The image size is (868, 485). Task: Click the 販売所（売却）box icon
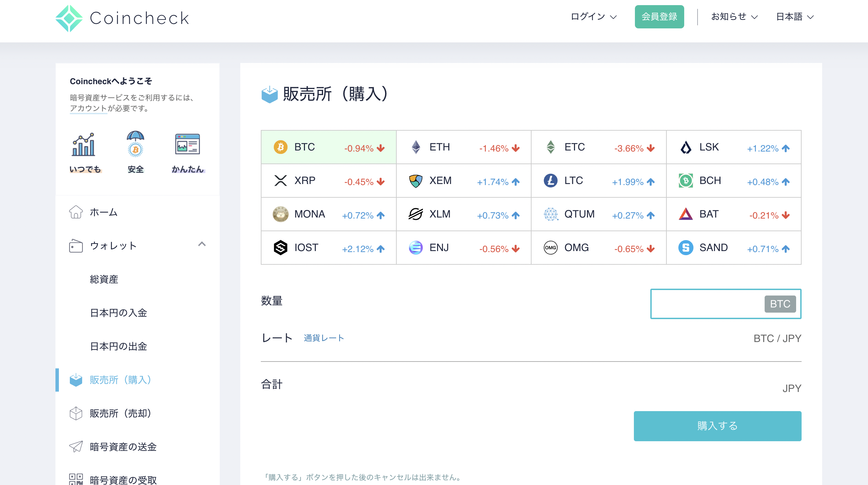[76, 413]
